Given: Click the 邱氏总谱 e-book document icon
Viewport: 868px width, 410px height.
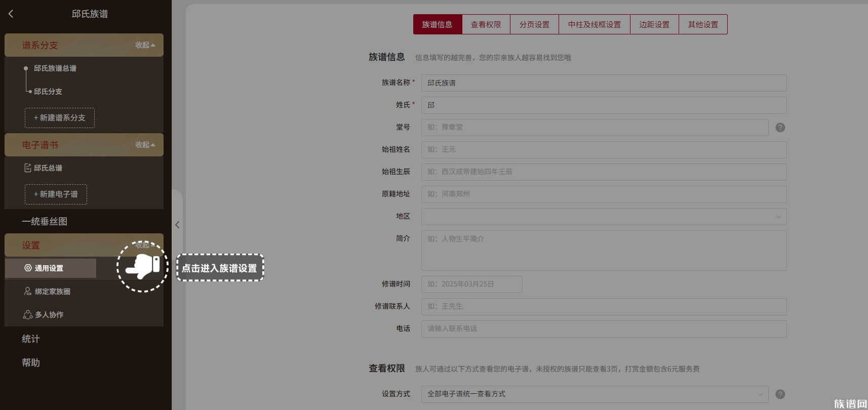Looking at the screenshot, I should (28, 168).
